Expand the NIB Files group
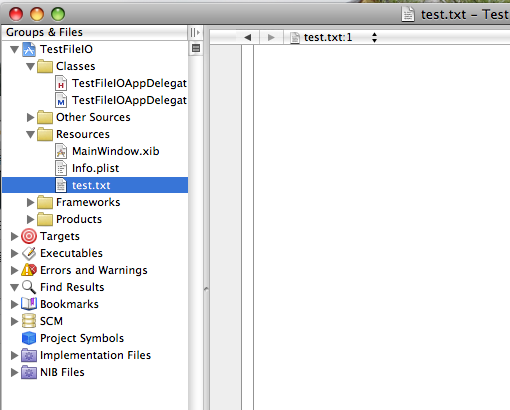Image resolution: width=510 pixels, height=410 pixels. (x=14, y=372)
